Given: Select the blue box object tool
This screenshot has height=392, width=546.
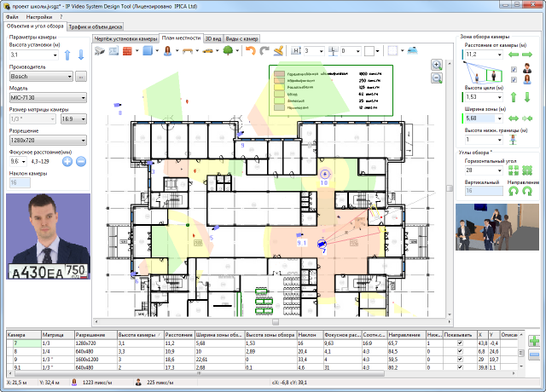Looking at the screenshot, I should (x=148, y=51).
